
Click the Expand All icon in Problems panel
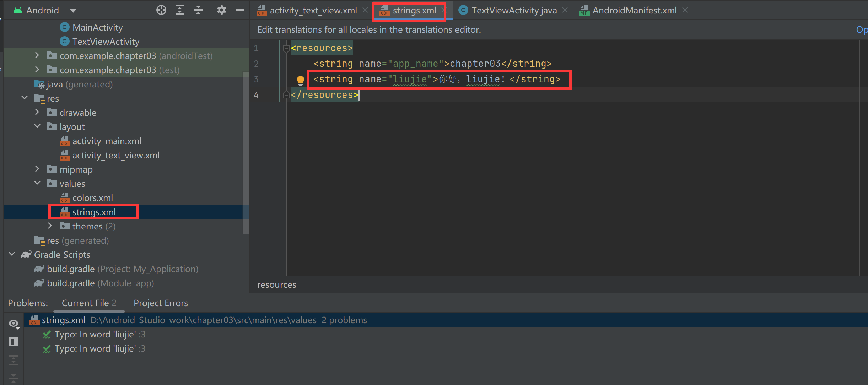click(14, 360)
